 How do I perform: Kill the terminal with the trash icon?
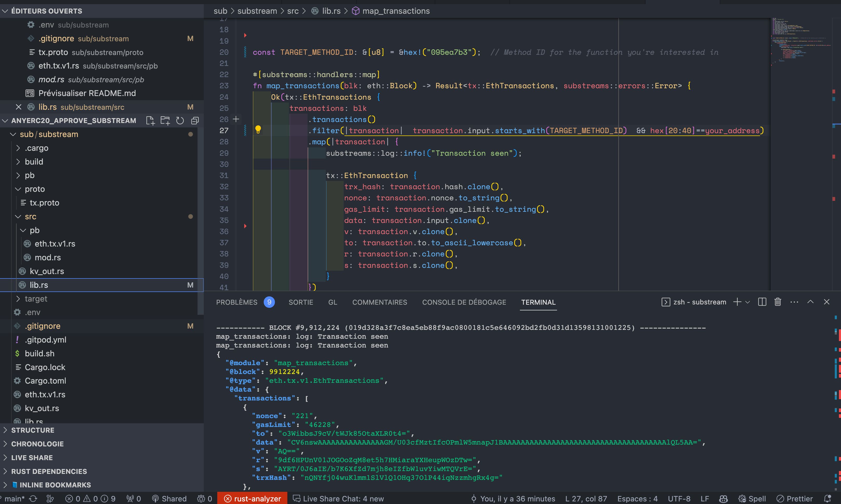pos(778,302)
